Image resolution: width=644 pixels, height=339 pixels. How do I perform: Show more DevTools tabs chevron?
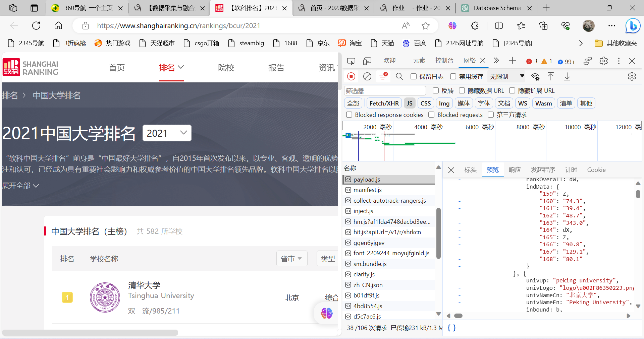(496, 60)
